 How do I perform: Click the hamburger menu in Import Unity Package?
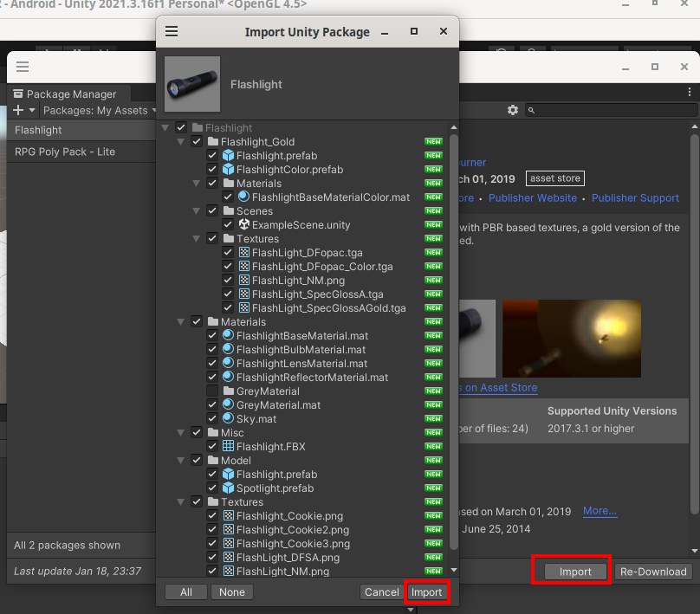tap(172, 31)
